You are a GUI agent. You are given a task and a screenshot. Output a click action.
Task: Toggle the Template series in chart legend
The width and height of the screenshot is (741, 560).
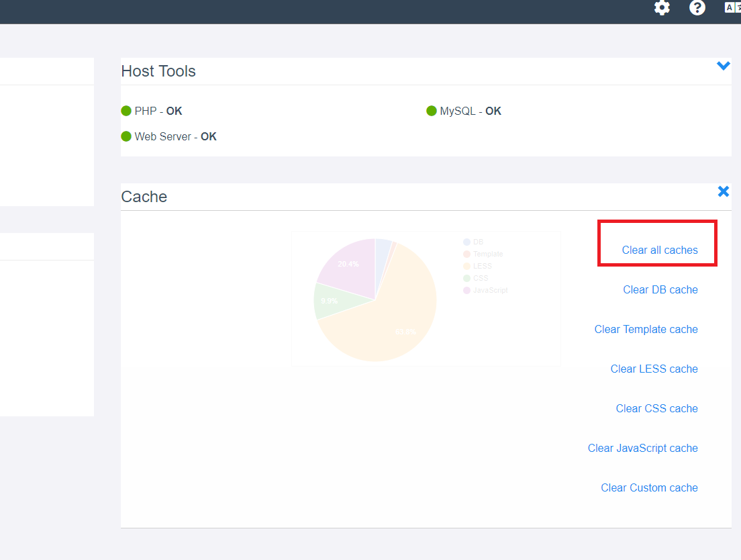pos(482,254)
